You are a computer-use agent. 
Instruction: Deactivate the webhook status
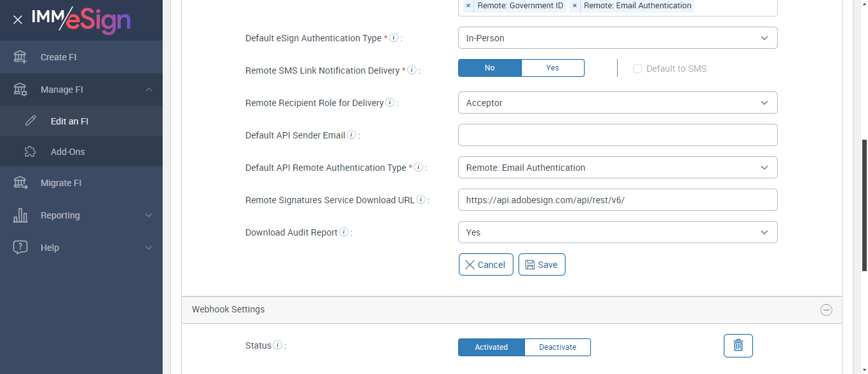tap(557, 347)
